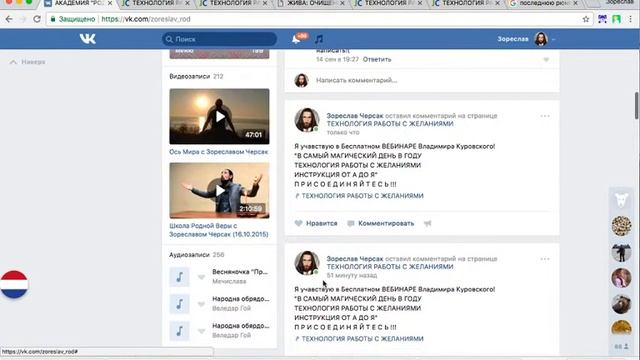This screenshot has width=640, height=360.
Task: Click the secure lock icon in the address bar
Action: [x=53, y=19]
